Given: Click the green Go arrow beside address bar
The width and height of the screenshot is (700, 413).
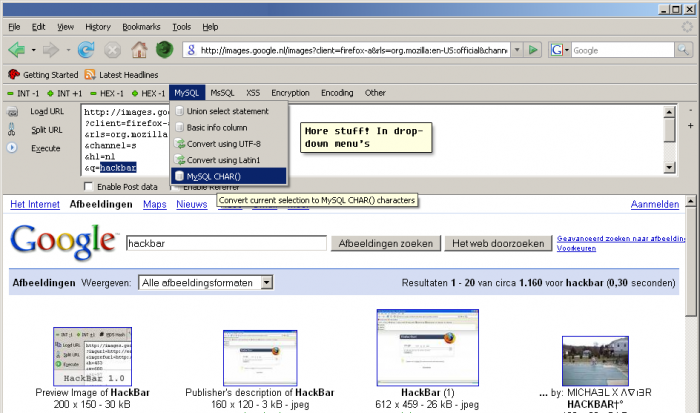Looking at the screenshot, I should 533,50.
